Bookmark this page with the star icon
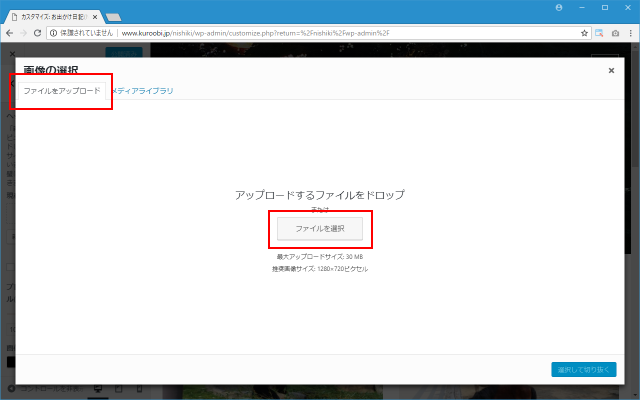This screenshot has width=640, height=400. [x=584, y=33]
